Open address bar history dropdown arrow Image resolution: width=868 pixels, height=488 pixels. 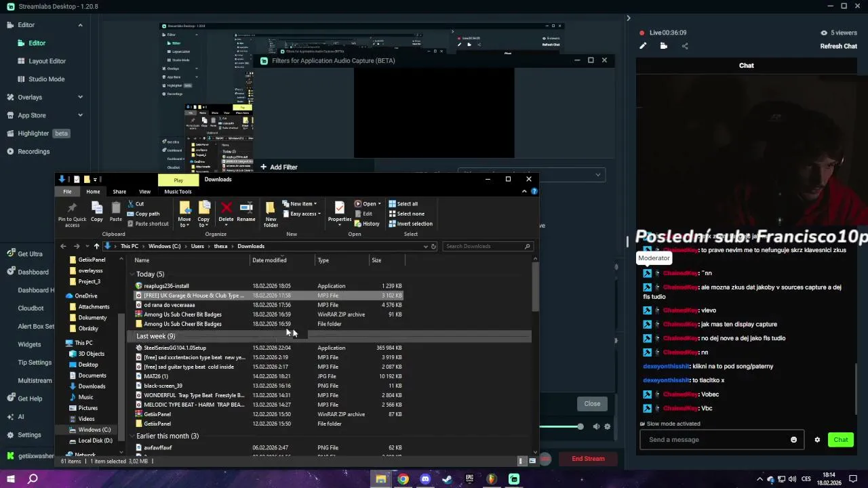(426, 246)
